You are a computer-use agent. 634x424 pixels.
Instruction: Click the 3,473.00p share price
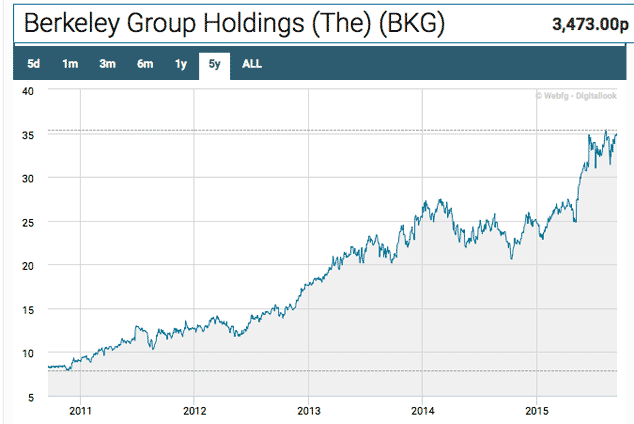pyautogui.click(x=586, y=23)
